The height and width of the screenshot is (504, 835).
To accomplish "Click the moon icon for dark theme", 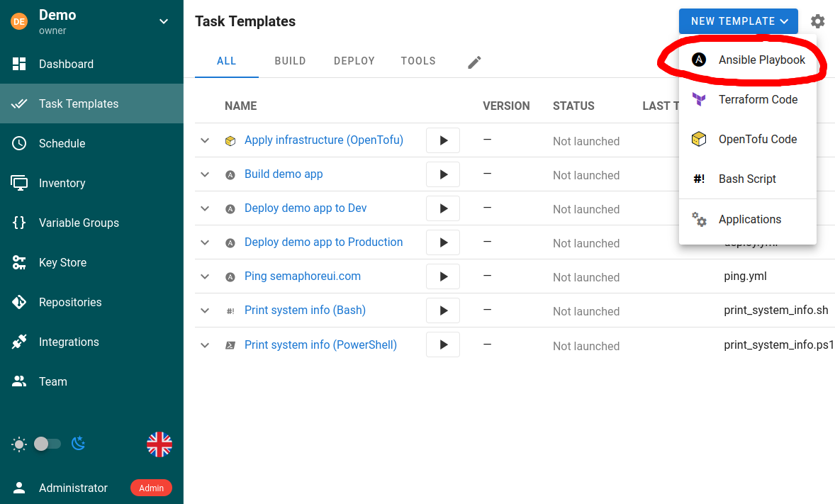I will pyautogui.click(x=79, y=444).
